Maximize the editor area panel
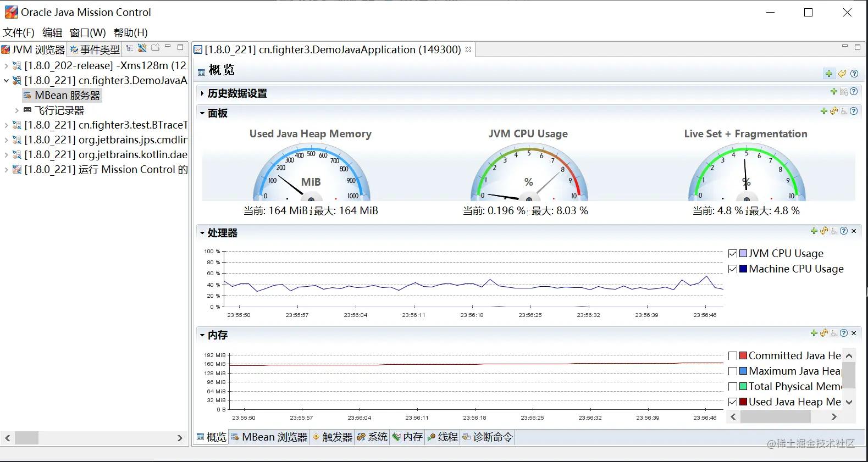Screen dimensions: 868x462 (857, 47)
